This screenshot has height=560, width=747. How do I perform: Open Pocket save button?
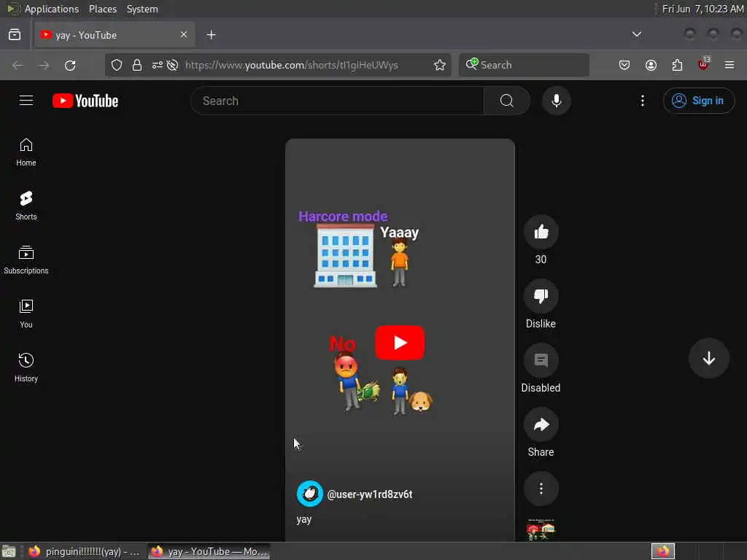(624, 65)
